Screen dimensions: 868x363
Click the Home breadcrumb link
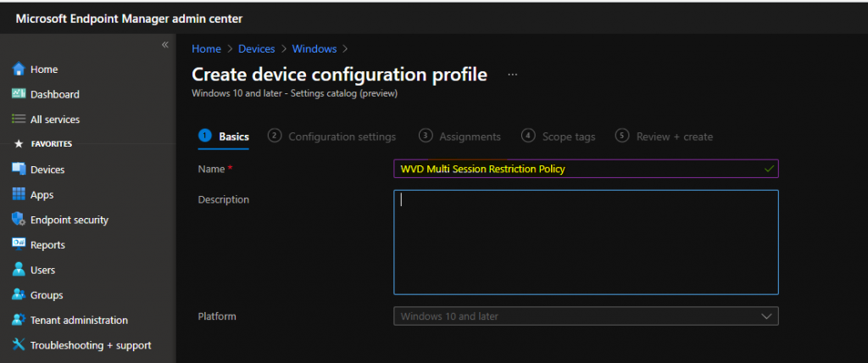point(206,49)
